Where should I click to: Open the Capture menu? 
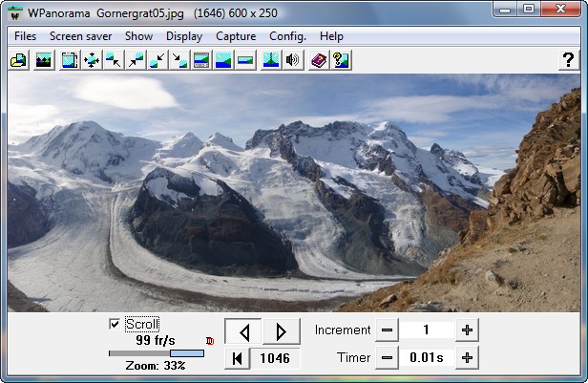point(236,36)
